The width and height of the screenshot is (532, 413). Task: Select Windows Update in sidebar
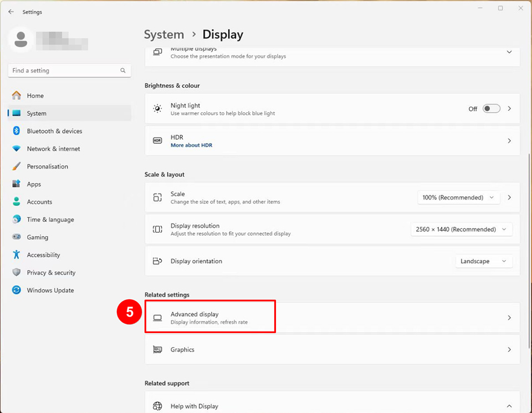coord(70,290)
